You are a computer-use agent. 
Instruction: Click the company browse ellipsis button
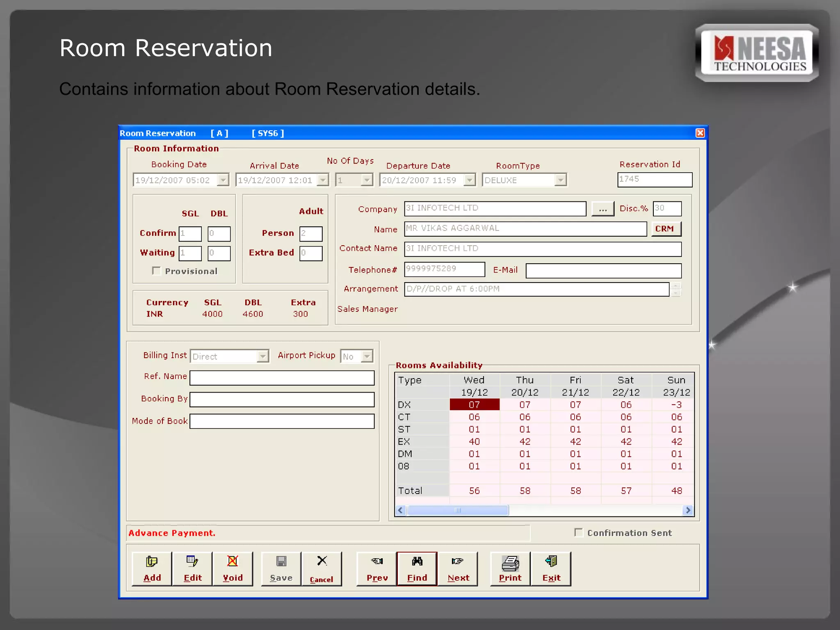(603, 209)
